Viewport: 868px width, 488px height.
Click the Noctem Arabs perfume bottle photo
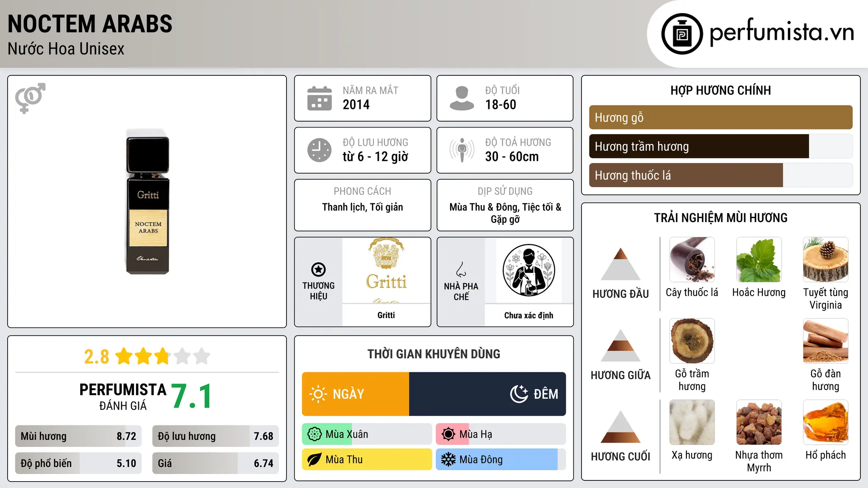[147, 202]
